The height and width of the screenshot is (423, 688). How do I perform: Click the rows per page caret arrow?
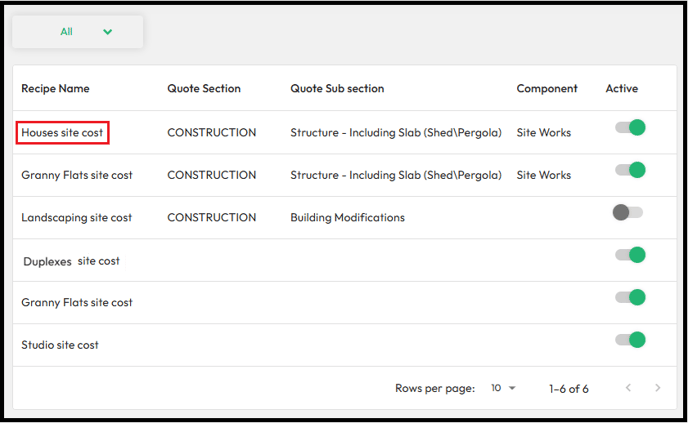(512, 388)
